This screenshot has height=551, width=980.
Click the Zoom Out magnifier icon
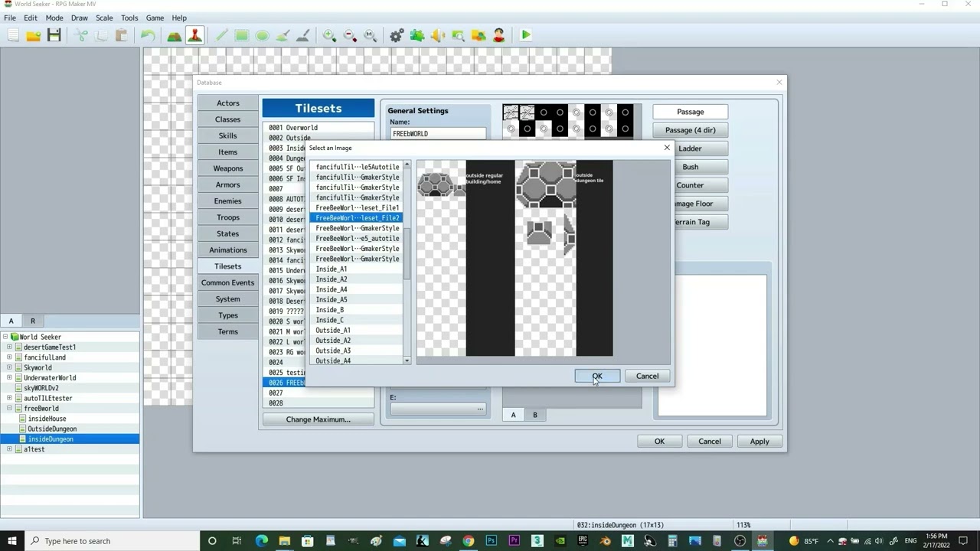pos(350,35)
